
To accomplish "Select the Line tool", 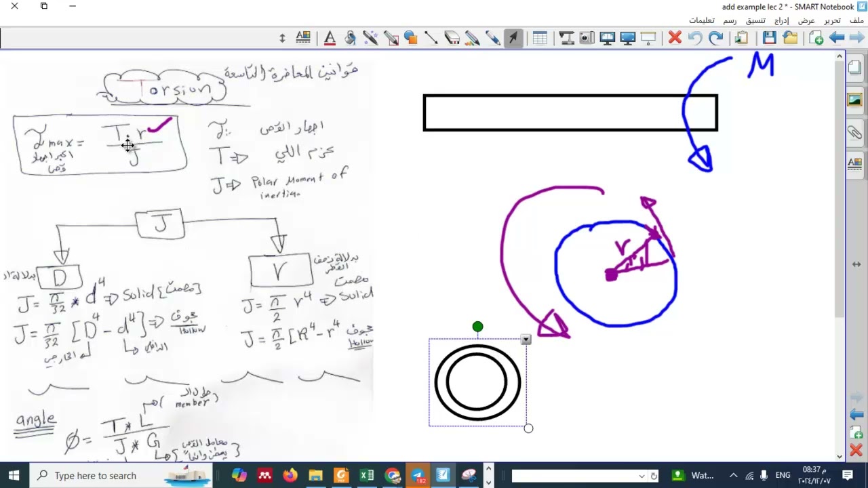I will pos(431,39).
